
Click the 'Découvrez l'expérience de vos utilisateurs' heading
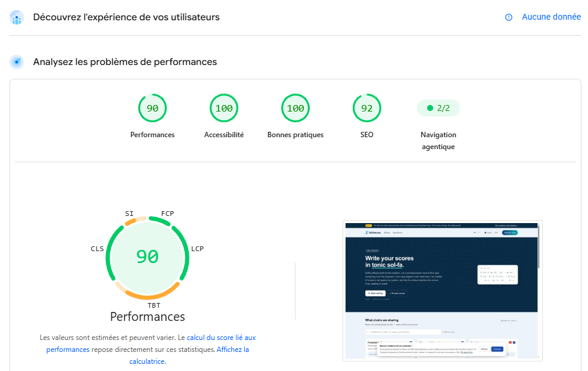pos(126,17)
